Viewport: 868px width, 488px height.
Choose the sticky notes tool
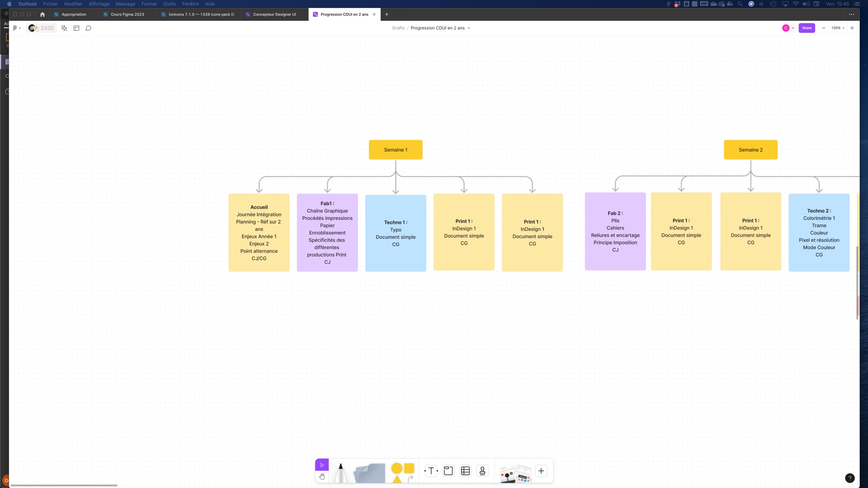point(370,473)
